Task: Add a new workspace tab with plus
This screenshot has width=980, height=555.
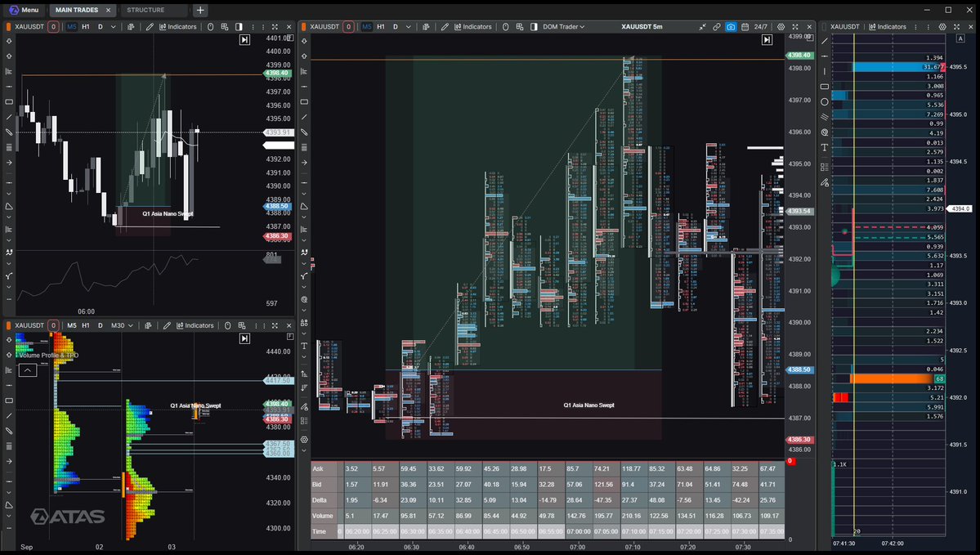Action: coord(200,10)
